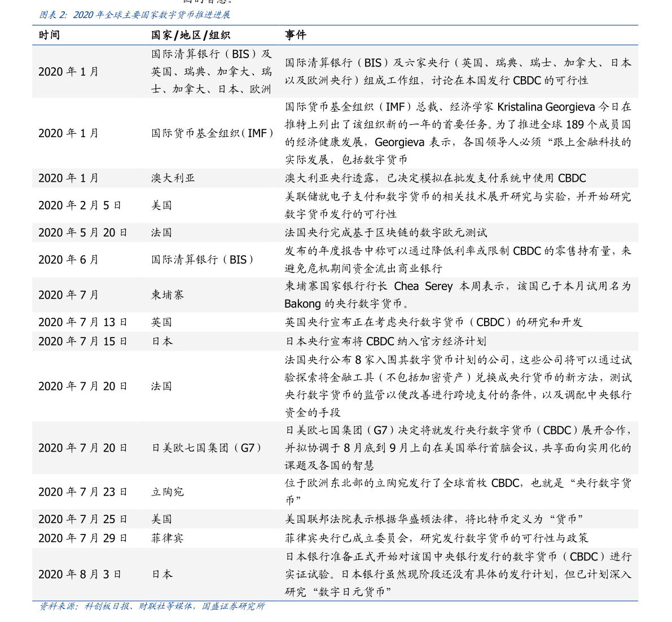Click the date '2020年2月5日'

tap(80, 205)
